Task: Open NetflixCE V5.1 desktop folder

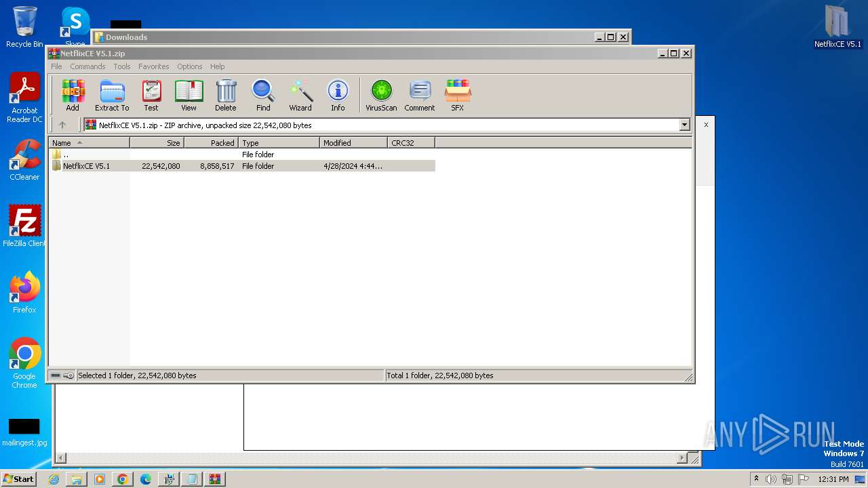Action: click(x=837, y=27)
